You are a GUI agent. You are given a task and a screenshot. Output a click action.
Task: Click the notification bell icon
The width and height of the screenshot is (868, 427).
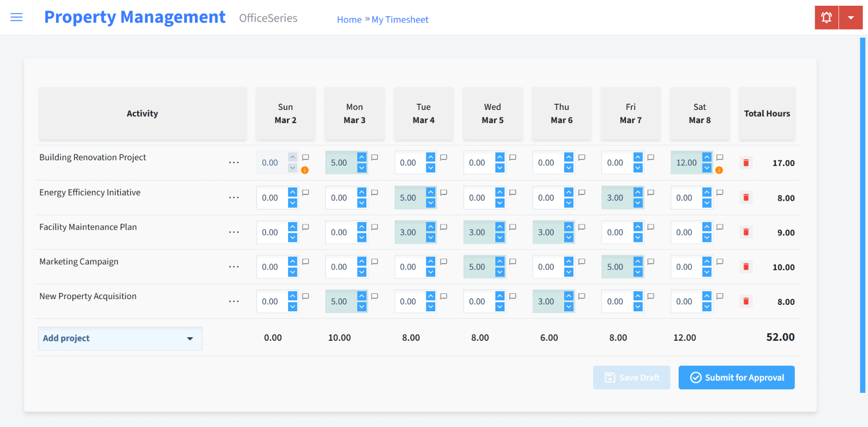tap(826, 17)
